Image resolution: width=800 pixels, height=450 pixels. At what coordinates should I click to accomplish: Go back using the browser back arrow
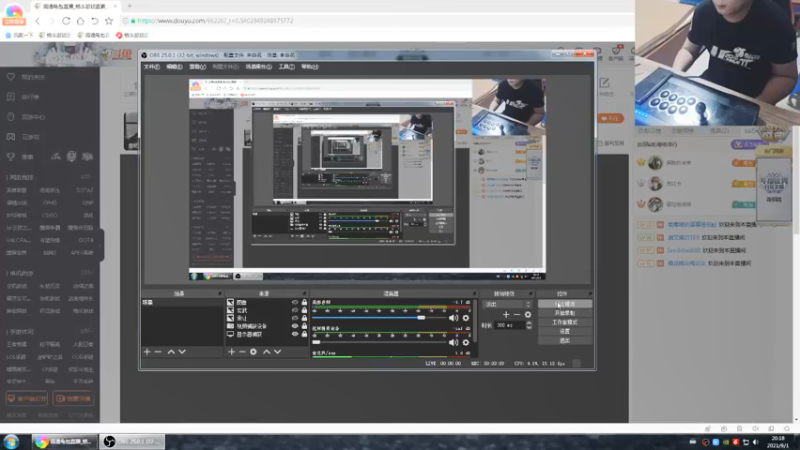coord(38,21)
